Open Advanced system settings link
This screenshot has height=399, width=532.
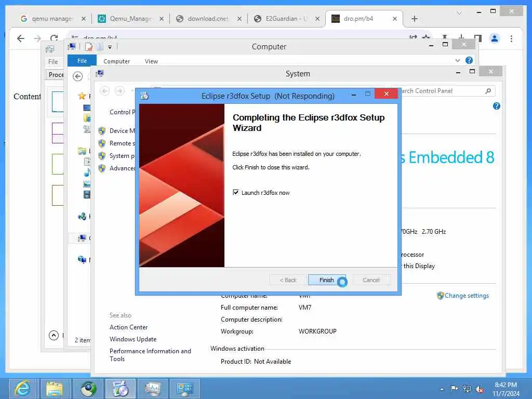coord(122,168)
